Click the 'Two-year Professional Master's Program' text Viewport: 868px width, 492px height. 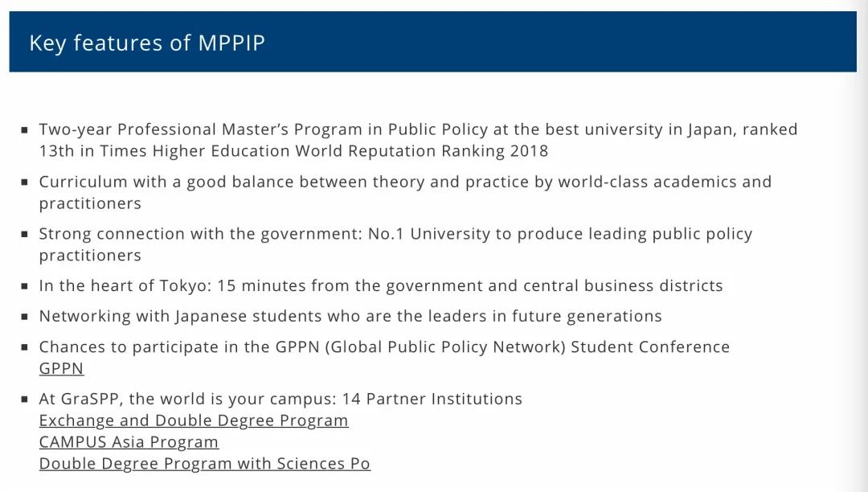point(209,129)
